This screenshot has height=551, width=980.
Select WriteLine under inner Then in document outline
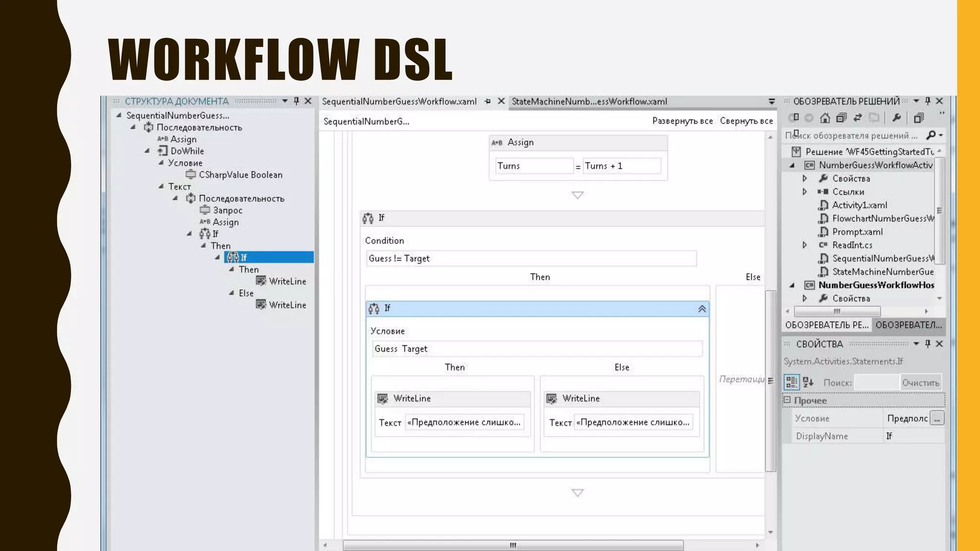click(x=287, y=281)
